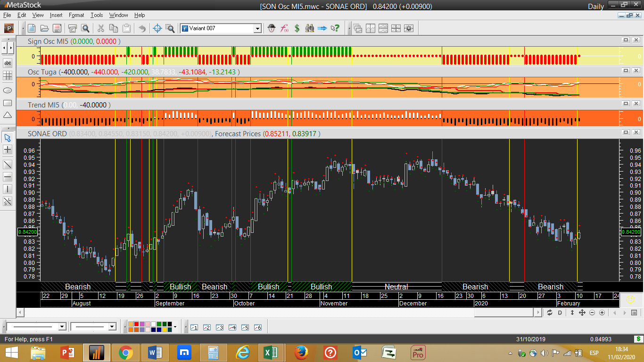Viewport: 644px width, 362px height.
Task: Toggle the yellow smiley face indicator
Action: [630, 299]
